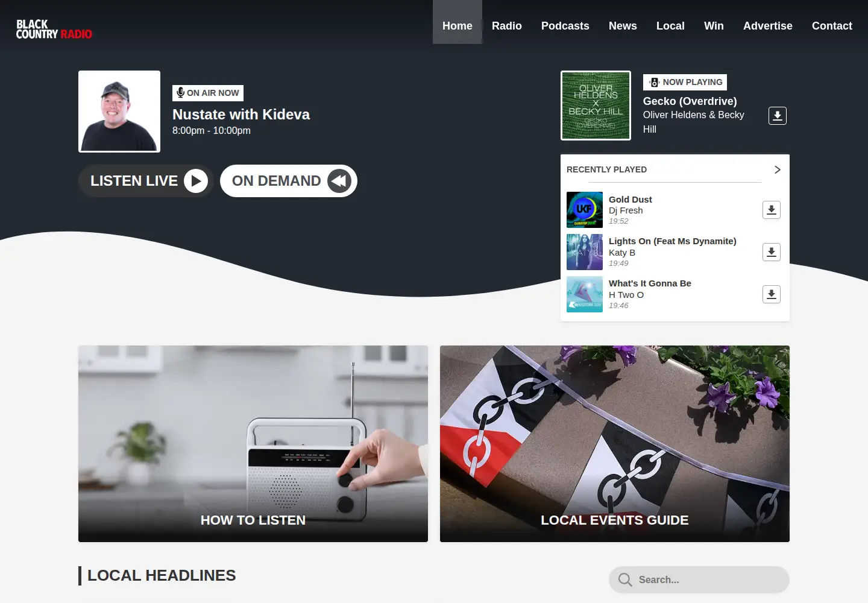Click the What's It Gonna Be cover

point(585,294)
